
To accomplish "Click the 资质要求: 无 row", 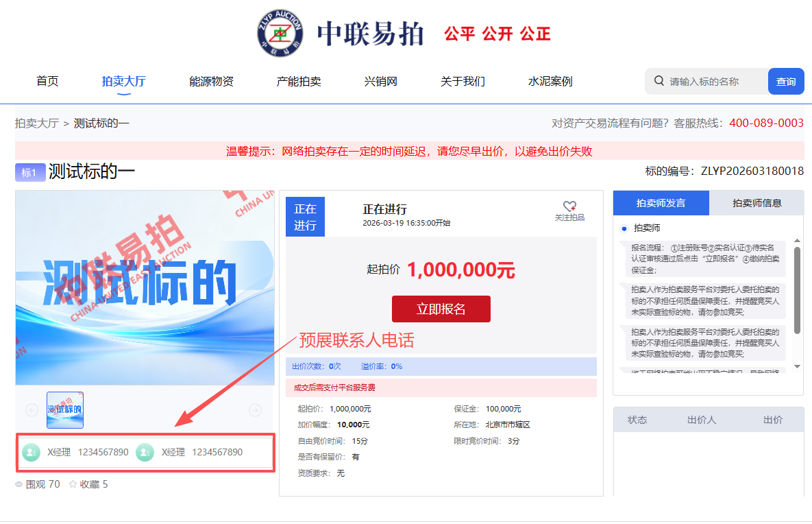I will click(x=321, y=473).
